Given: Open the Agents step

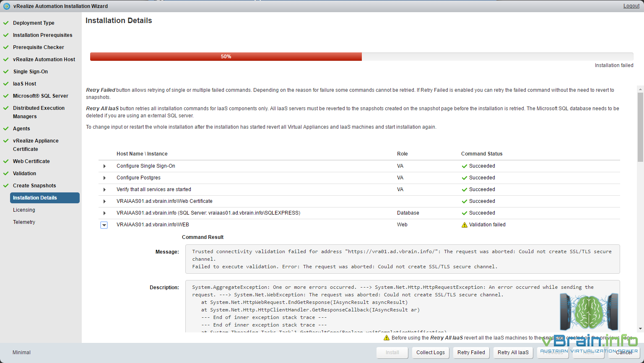Looking at the screenshot, I should click(21, 129).
